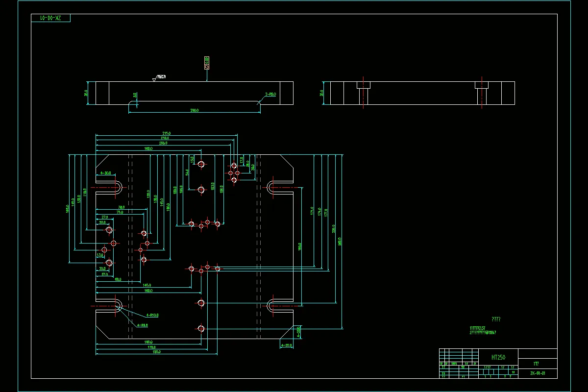Click the flatness tolerance frame above top view

coord(207,63)
